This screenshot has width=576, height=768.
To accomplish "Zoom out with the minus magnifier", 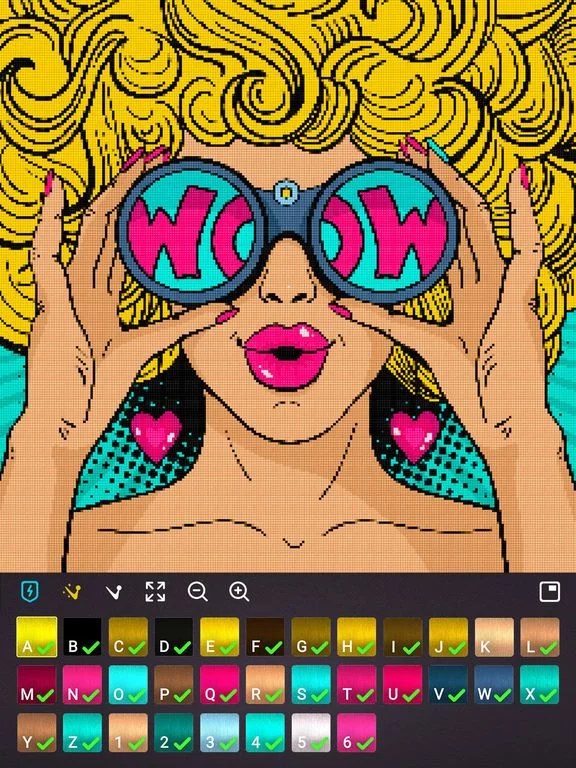I will pyautogui.click(x=197, y=592).
